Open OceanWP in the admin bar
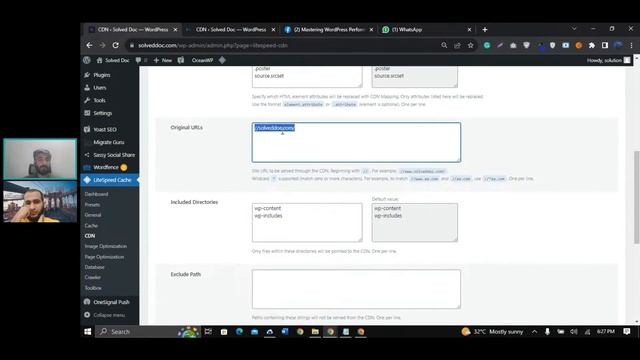The image size is (640, 360). coord(202,60)
